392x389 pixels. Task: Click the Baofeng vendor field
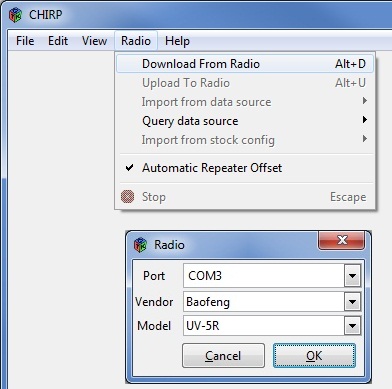pyautogui.click(x=264, y=302)
